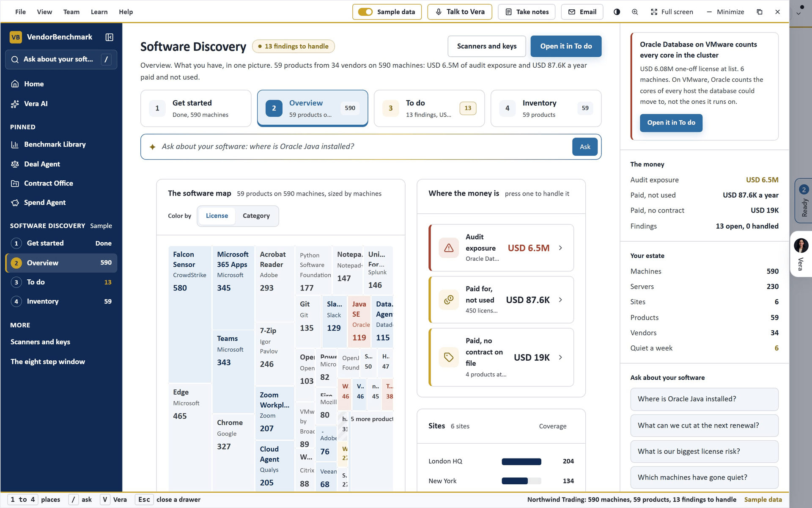Color the software map by Category

point(256,216)
